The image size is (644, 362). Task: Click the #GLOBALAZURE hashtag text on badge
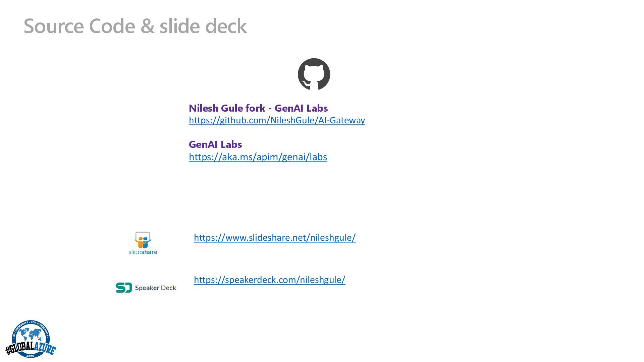tap(30, 349)
